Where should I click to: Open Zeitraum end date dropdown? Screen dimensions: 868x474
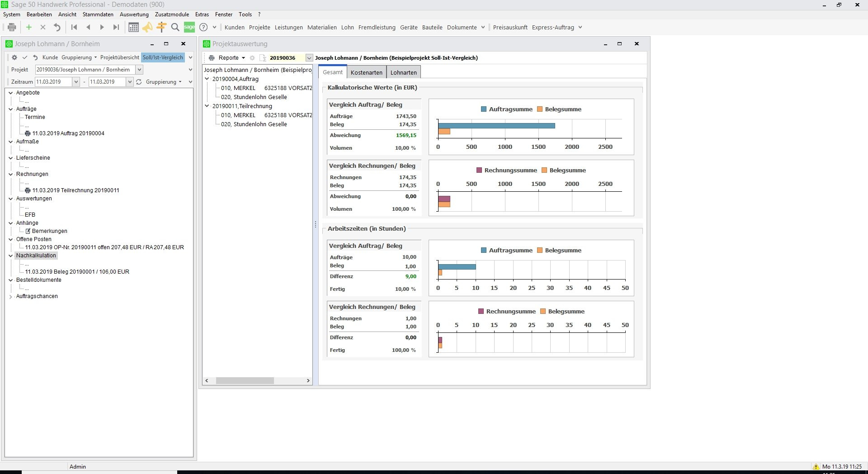130,82
